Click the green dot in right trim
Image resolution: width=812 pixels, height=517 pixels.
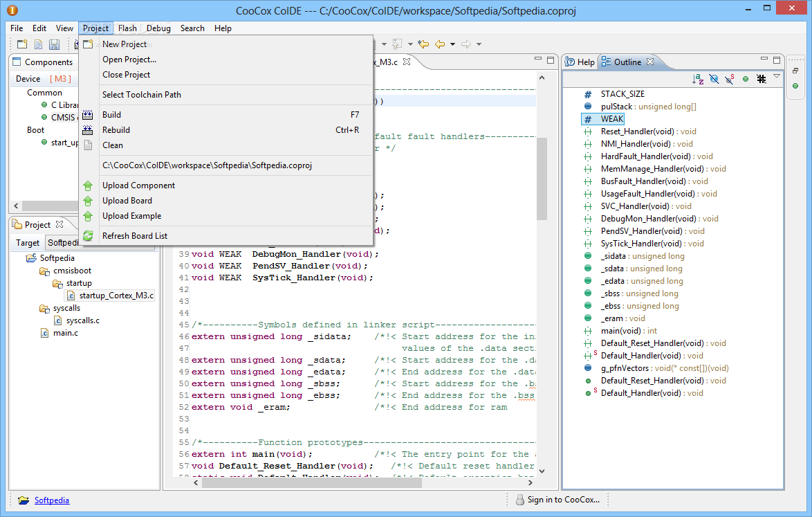(795, 86)
